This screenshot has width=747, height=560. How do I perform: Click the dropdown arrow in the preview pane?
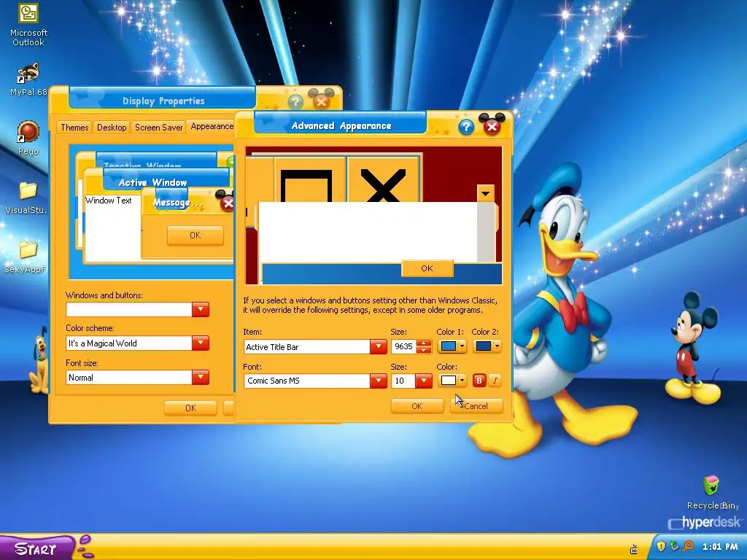pos(485,194)
